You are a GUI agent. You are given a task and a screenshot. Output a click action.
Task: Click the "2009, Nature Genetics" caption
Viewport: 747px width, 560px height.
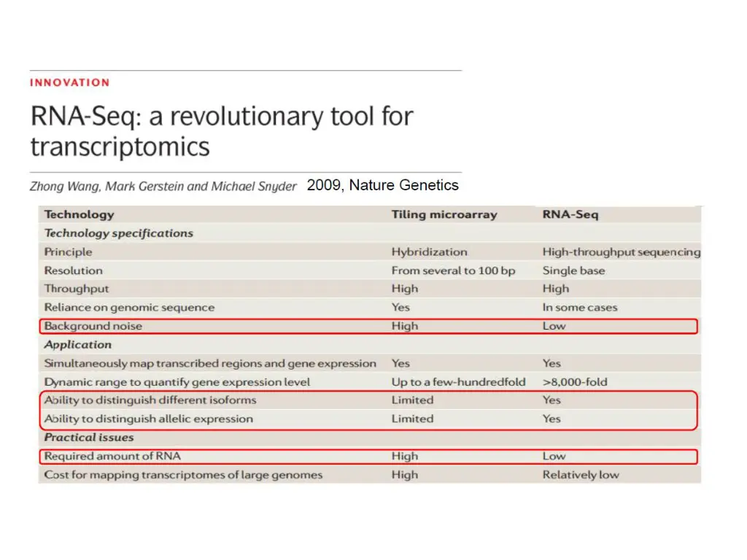point(382,185)
